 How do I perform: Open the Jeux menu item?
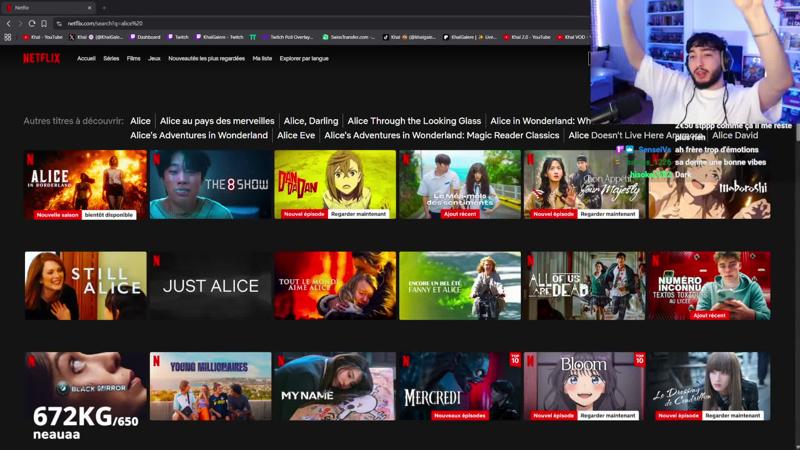(x=154, y=59)
